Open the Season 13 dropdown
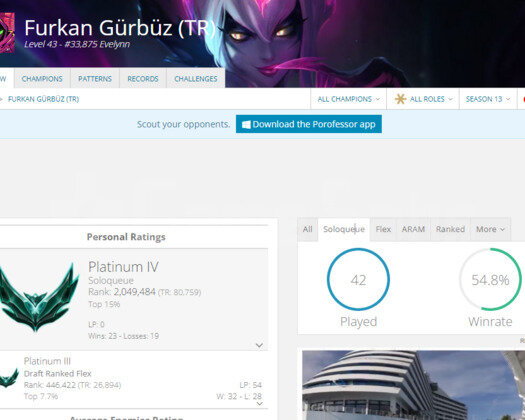525x420 pixels. coord(488,99)
